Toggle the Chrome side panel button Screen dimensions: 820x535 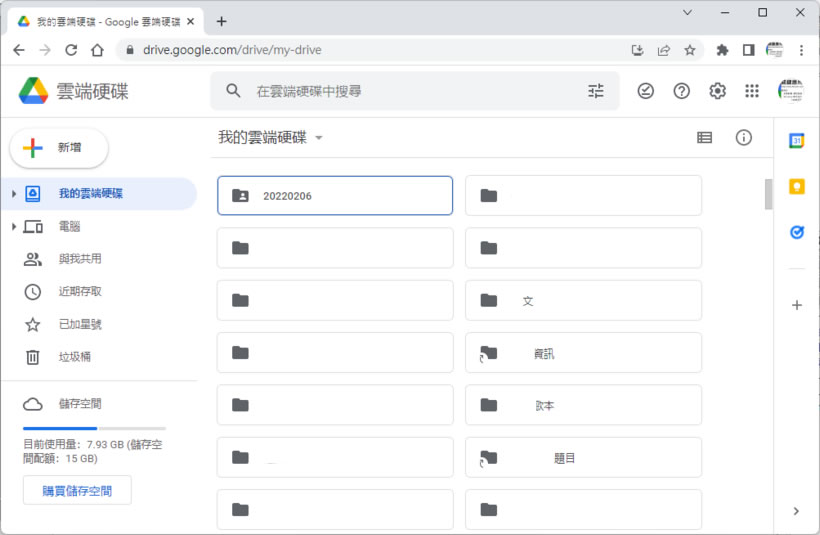[x=747, y=50]
